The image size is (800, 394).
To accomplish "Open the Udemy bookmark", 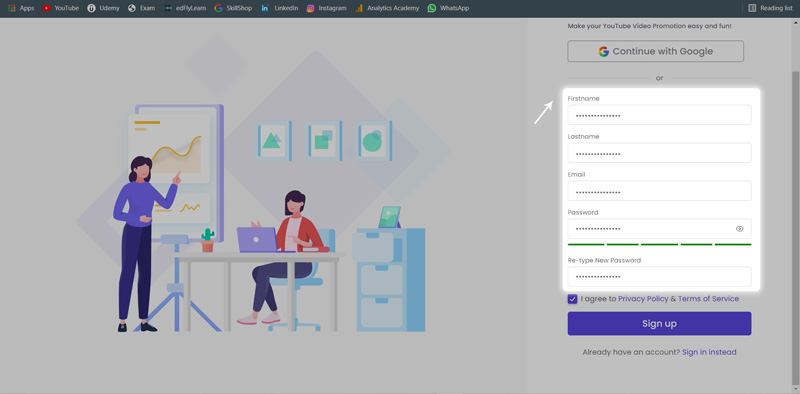I will pos(103,8).
